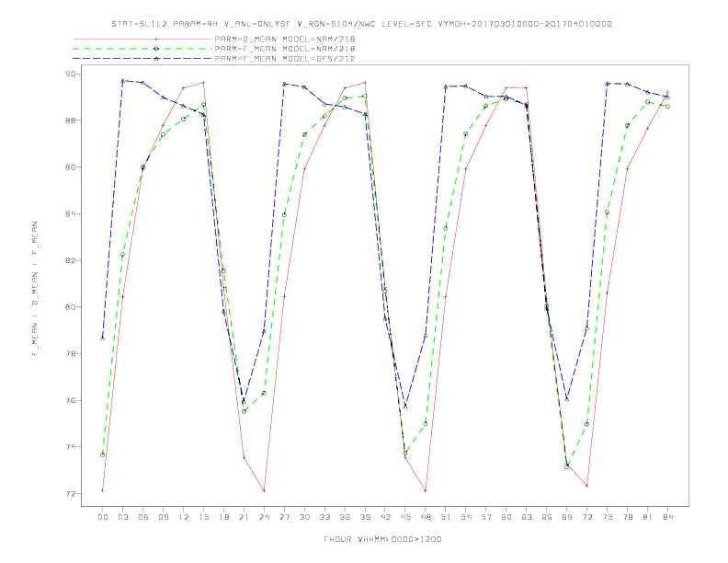
Task: Click x-axis forecast hour label 09
Action: 163,517
